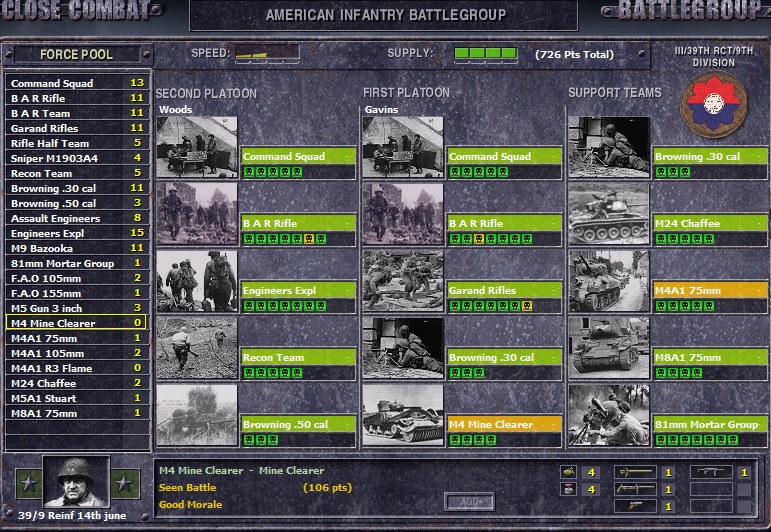Select the Browning .50 cal team photo
Viewport: 771px width, 532px height.
pyautogui.click(x=197, y=415)
